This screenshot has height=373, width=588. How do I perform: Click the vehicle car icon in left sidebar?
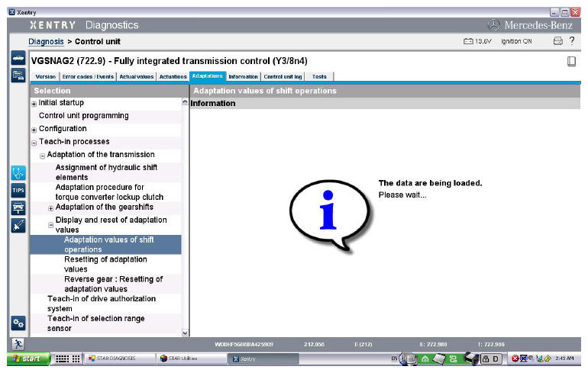(17, 58)
